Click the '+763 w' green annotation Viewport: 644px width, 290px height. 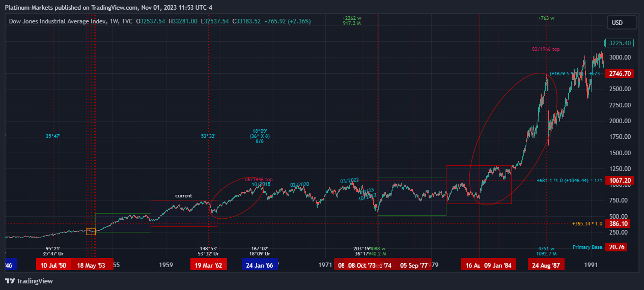(546, 18)
